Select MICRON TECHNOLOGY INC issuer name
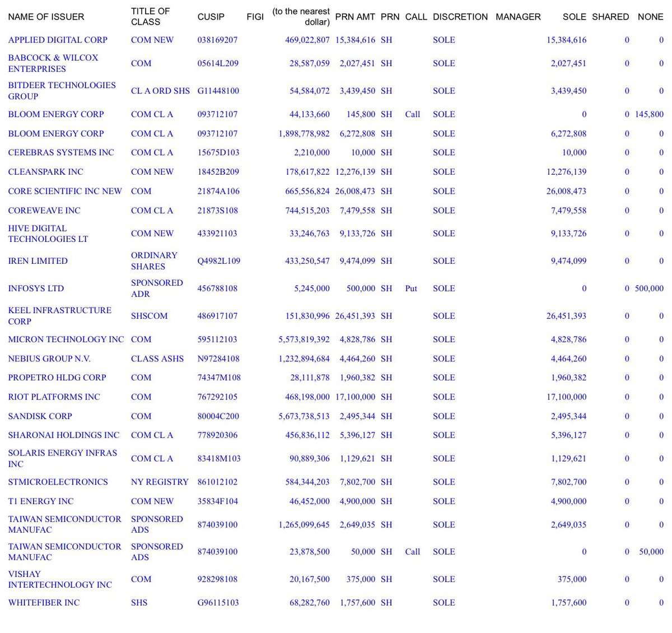Image resolution: width=672 pixels, height=633 pixels. tap(66, 339)
